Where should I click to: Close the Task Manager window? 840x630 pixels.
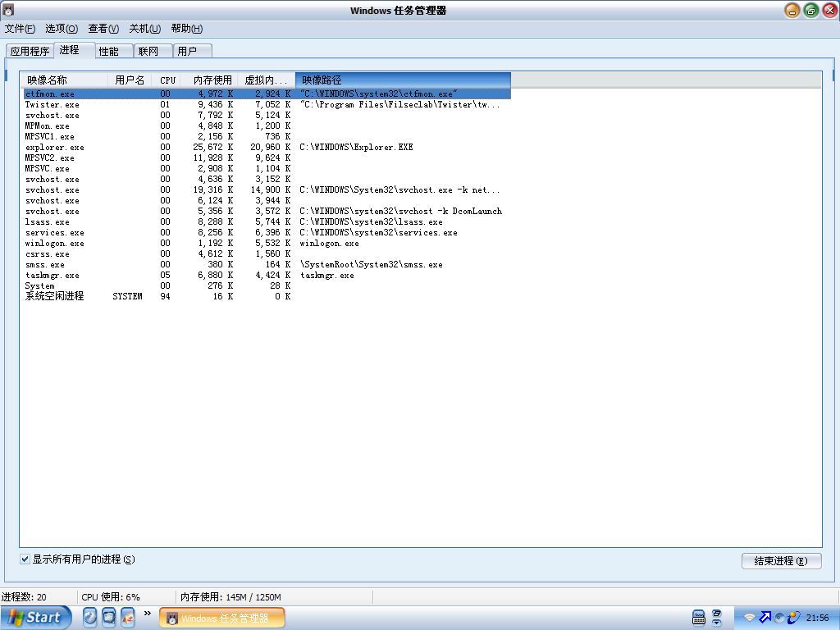point(830,10)
